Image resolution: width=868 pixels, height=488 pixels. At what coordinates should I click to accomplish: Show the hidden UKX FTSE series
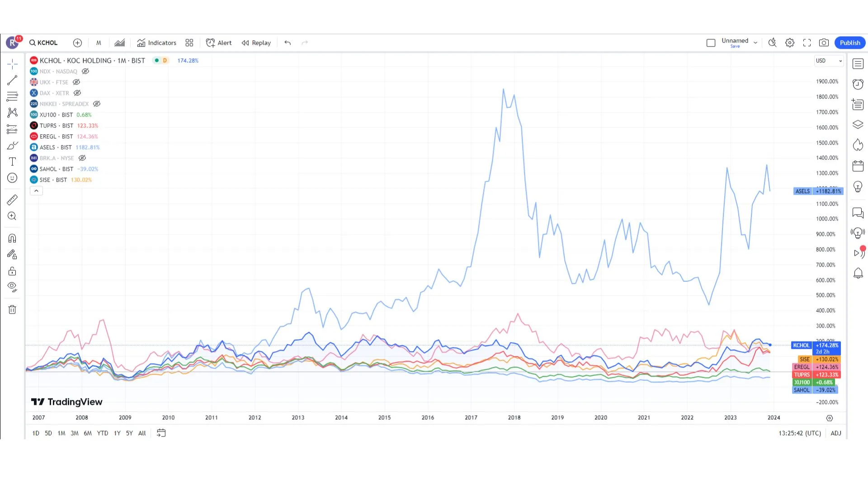coord(76,82)
